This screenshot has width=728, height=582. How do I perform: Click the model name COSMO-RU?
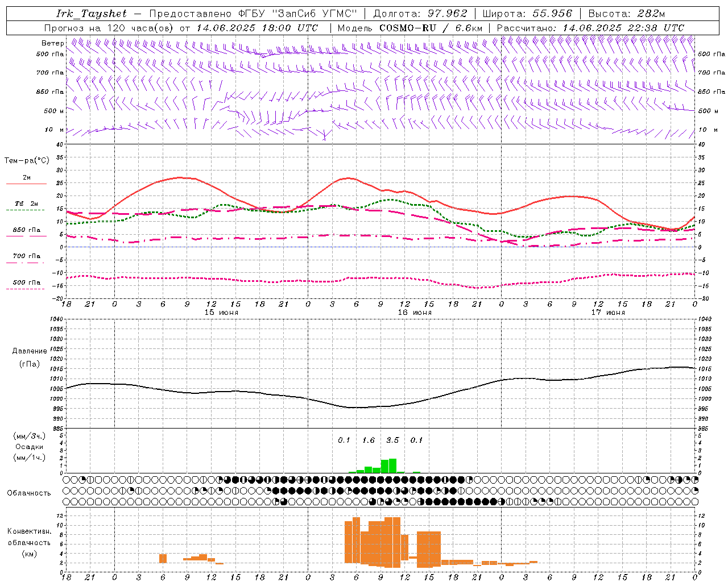coord(408,28)
